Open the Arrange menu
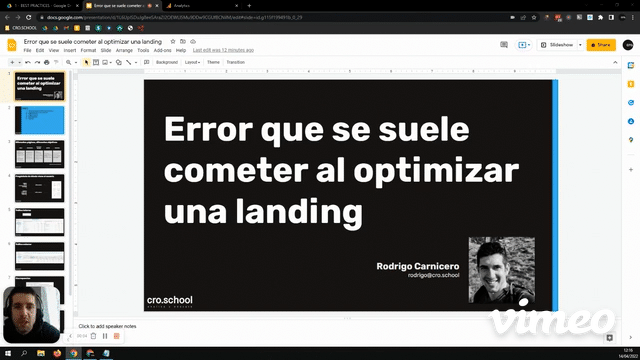This screenshot has width=640, height=360. (x=124, y=50)
